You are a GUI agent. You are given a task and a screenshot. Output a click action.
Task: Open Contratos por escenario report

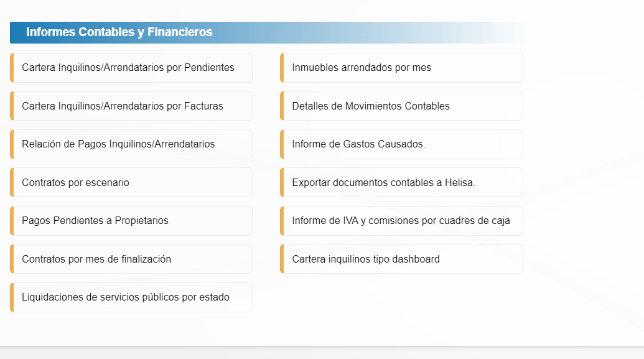click(76, 182)
